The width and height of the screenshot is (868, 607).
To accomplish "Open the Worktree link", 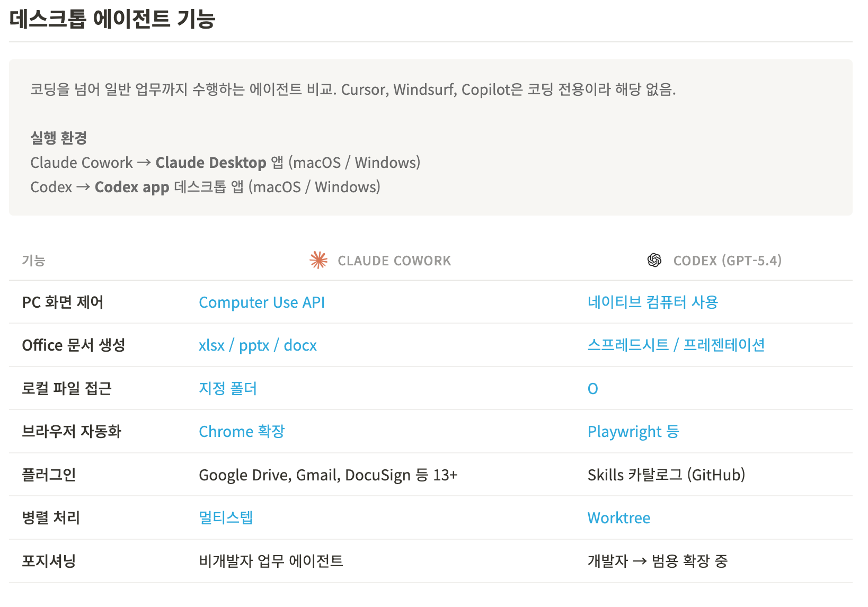I will 618,518.
